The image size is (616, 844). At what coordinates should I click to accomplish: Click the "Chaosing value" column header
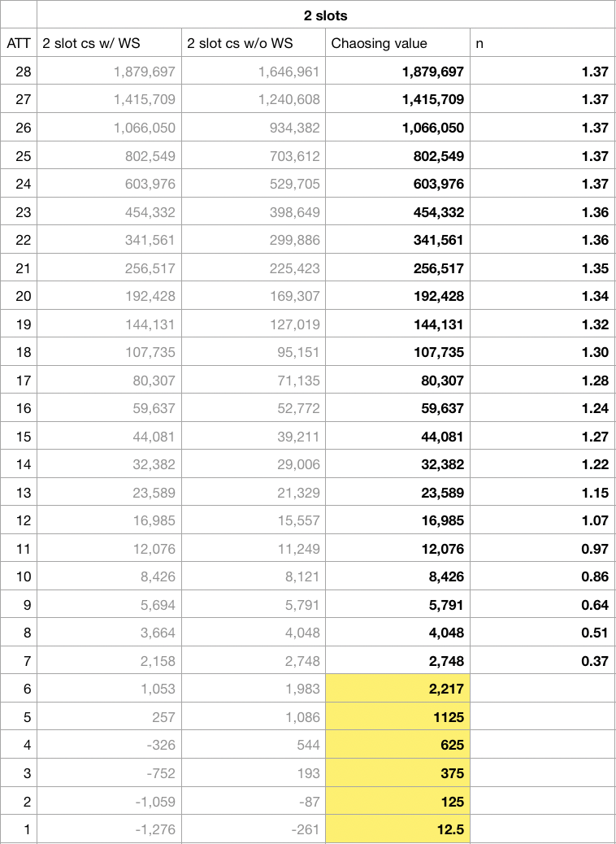click(x=398, y=44)
